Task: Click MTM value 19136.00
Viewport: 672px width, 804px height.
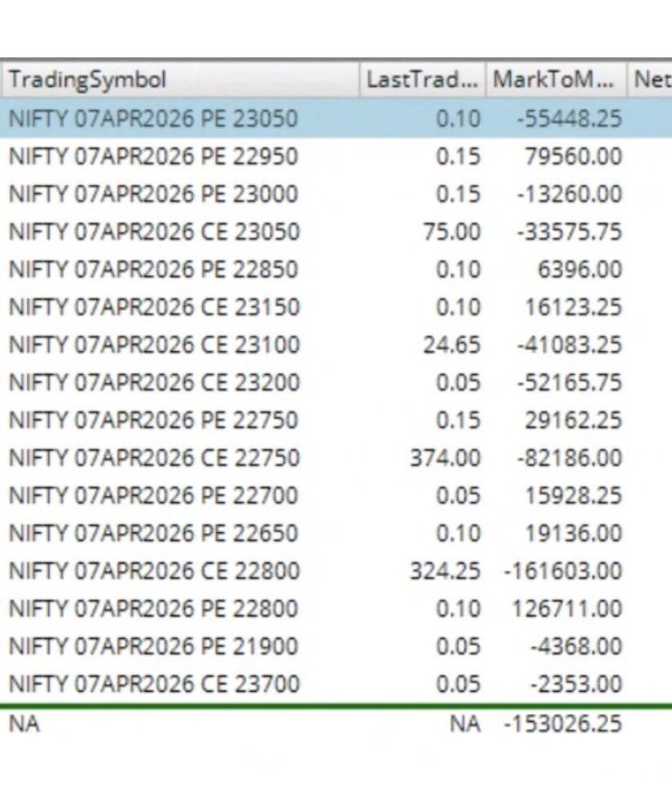Action: click(574, 533)
